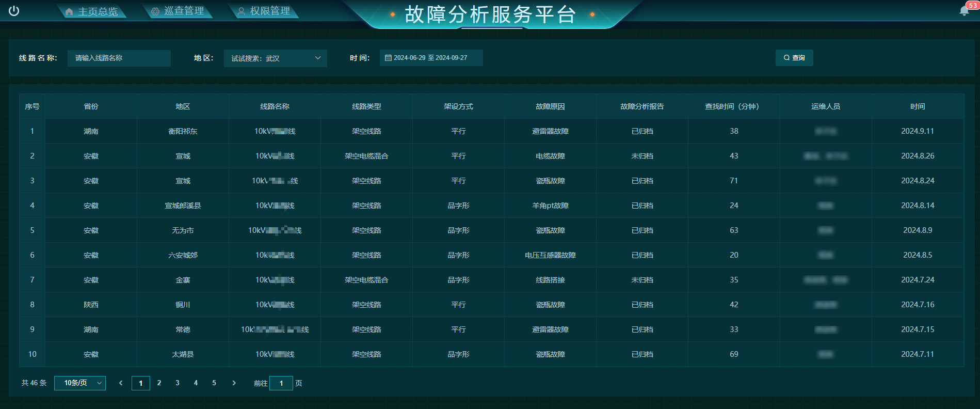Open the 10条/页 page size dropdown
This screenshot has width=980, height=409.
pyautogui.click(x=80, y=383)
